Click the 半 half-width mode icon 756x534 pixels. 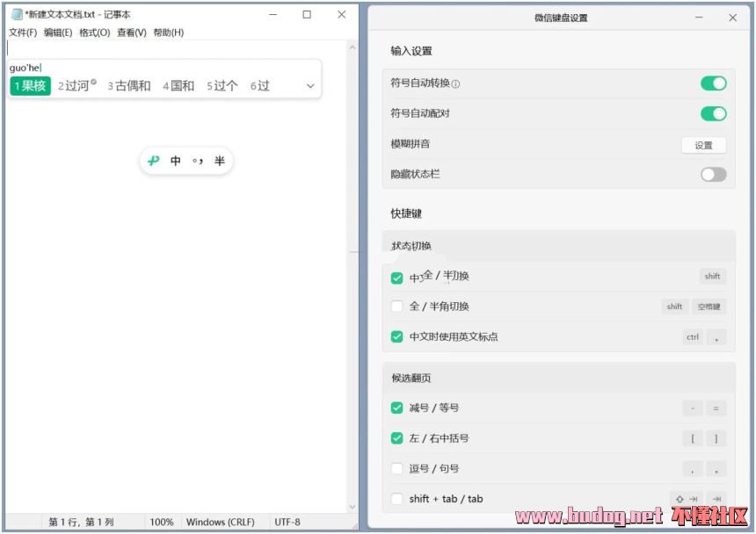[x=220, y=161]
